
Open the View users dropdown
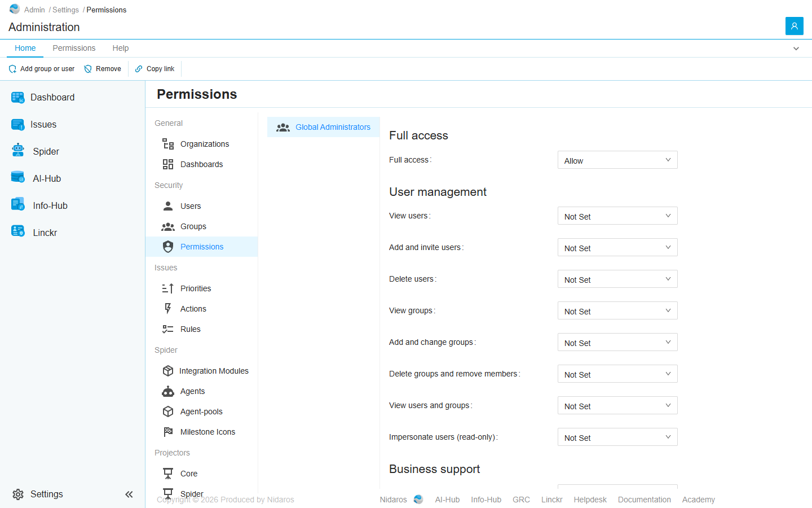pos(617,216)
